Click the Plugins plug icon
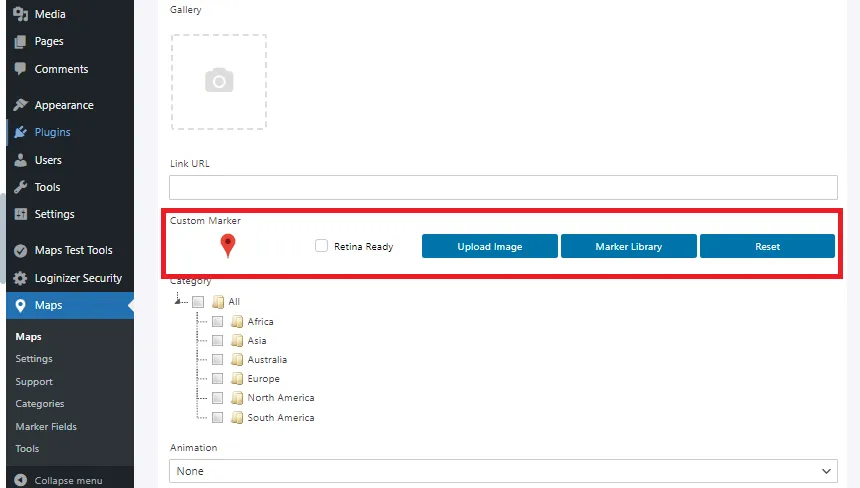Screen dimensions: 860x488 (20, 132)
